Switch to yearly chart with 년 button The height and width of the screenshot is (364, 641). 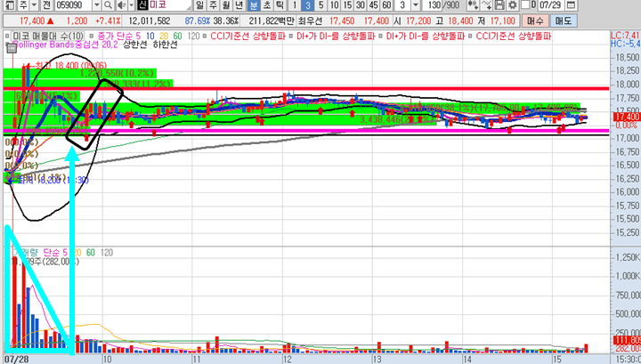point(240,5)
